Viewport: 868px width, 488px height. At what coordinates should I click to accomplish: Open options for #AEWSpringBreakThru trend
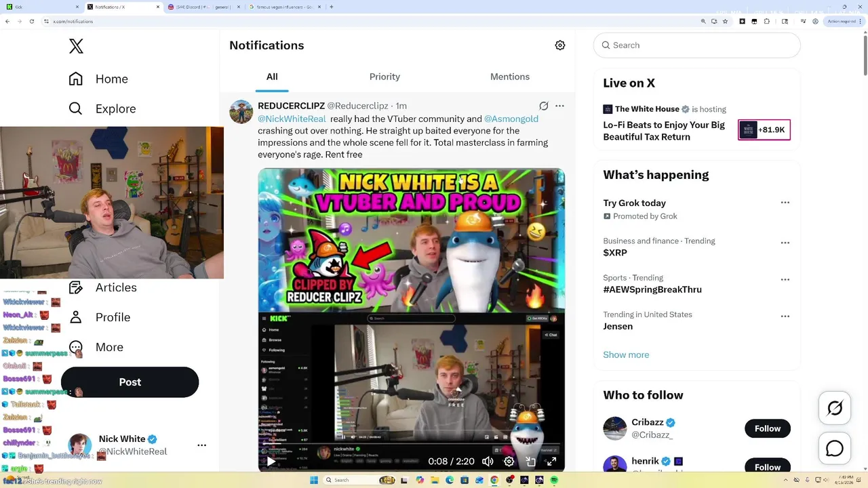[x=785, y=279]
